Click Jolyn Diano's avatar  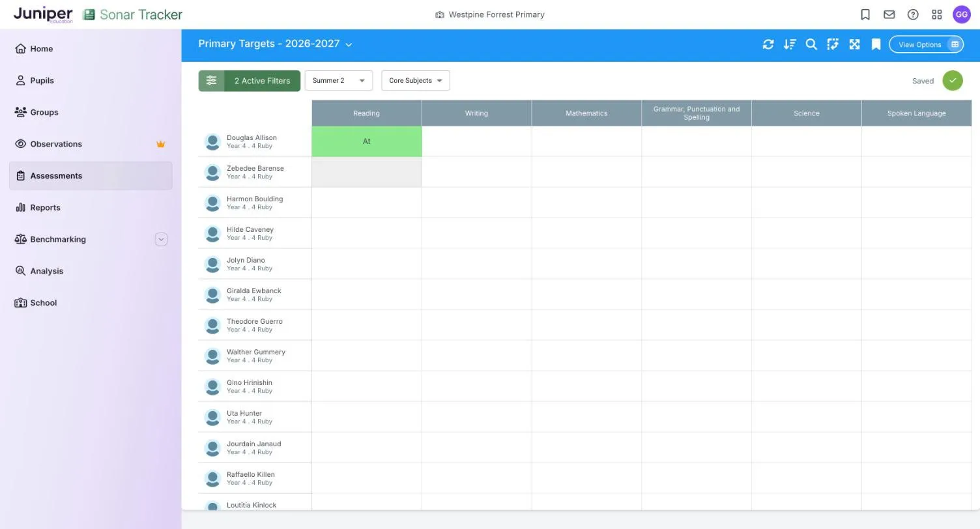212,264
